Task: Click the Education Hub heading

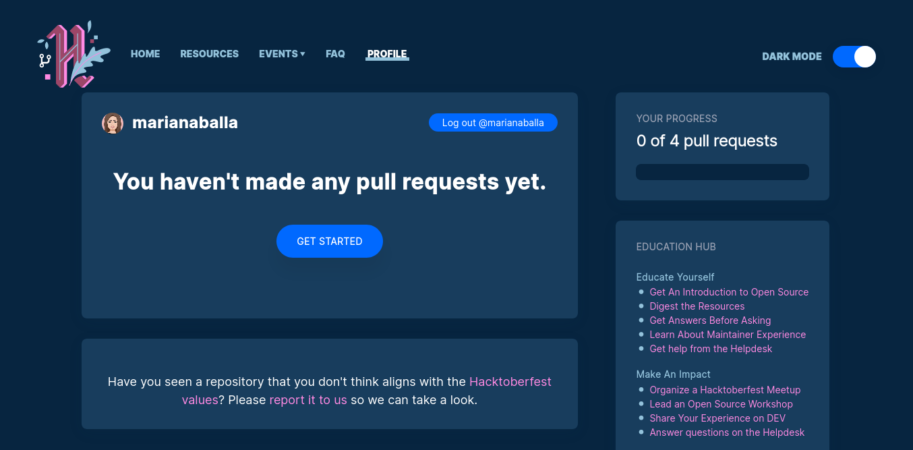Action: pyautogui.click(x=676, y=247)
